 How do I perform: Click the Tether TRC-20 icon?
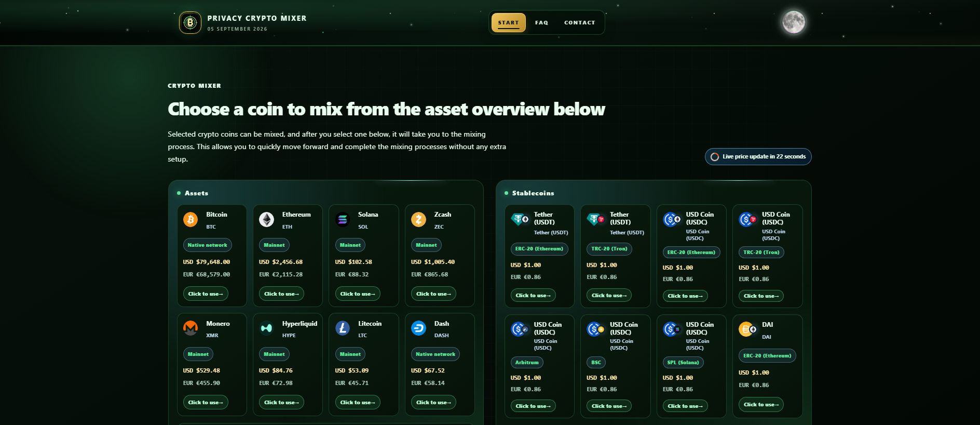point(596,219)
